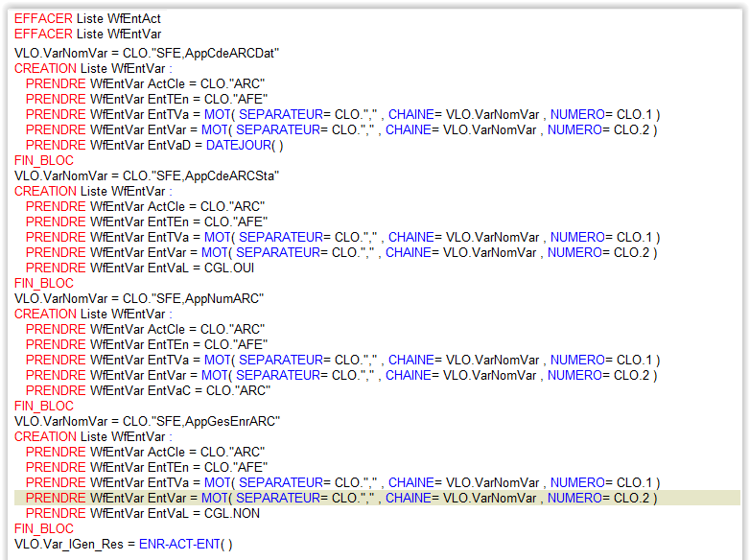Click the last CREATION Liste WfEntVar line
This screenshot has width=750, height=560.
click(93, 436)
